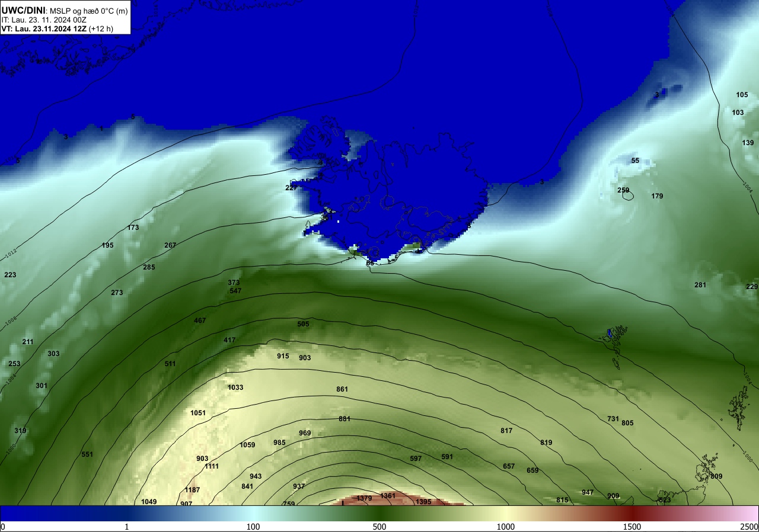Click the map value '819'
This screenshot has height=532, width=759.
point(546,443)
